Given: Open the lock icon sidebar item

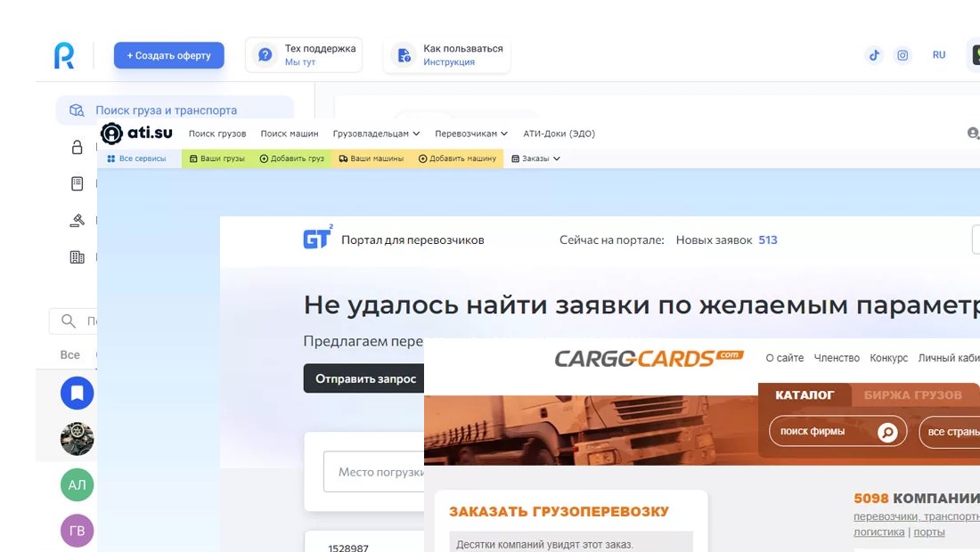Looking at the screenshot, I should click(x=78, y=148).
